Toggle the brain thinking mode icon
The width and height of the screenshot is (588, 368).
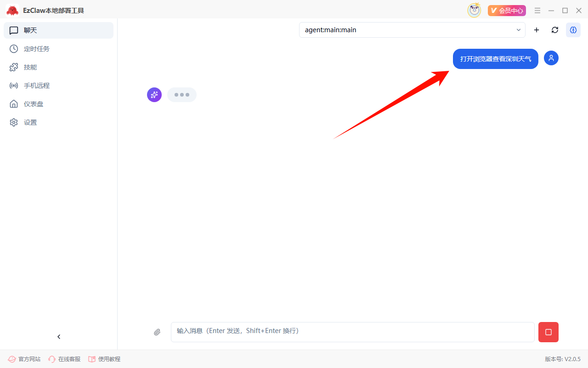(573, 30)
